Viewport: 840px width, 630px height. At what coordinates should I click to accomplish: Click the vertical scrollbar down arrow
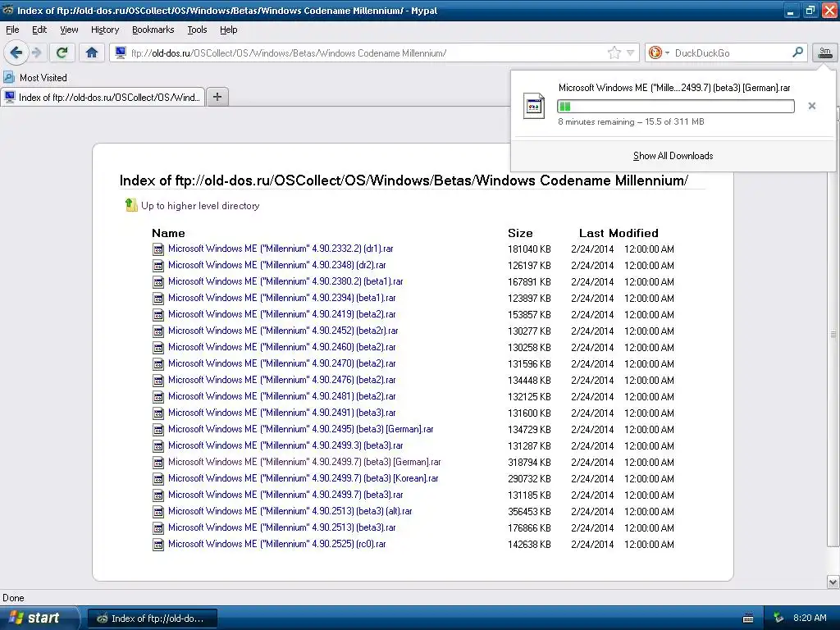click(833, 582)
